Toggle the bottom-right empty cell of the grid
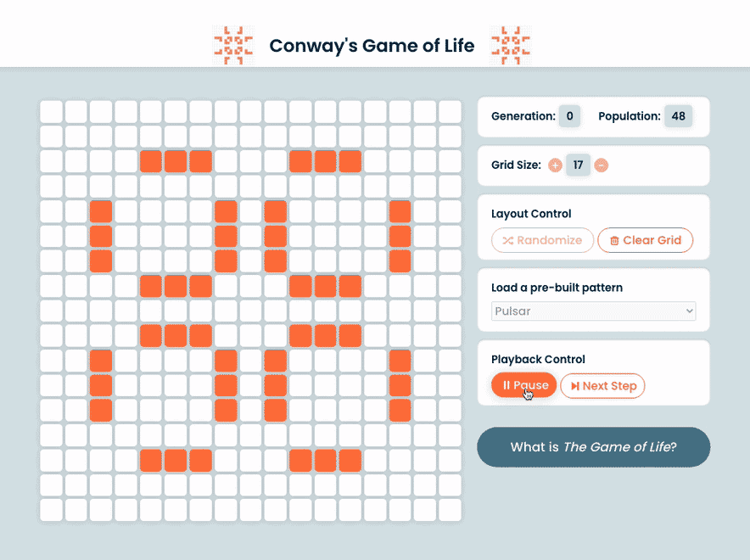 (451, 510)
